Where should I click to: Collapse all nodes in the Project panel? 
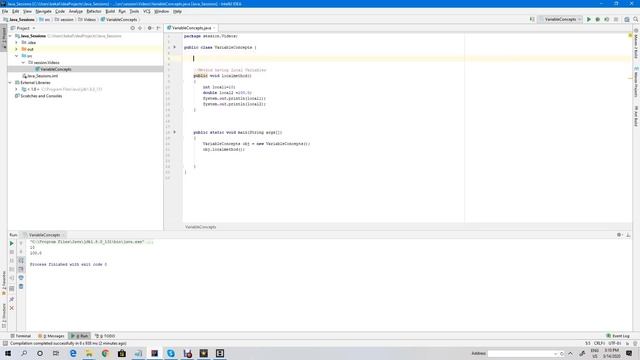(x=140, y=28)
